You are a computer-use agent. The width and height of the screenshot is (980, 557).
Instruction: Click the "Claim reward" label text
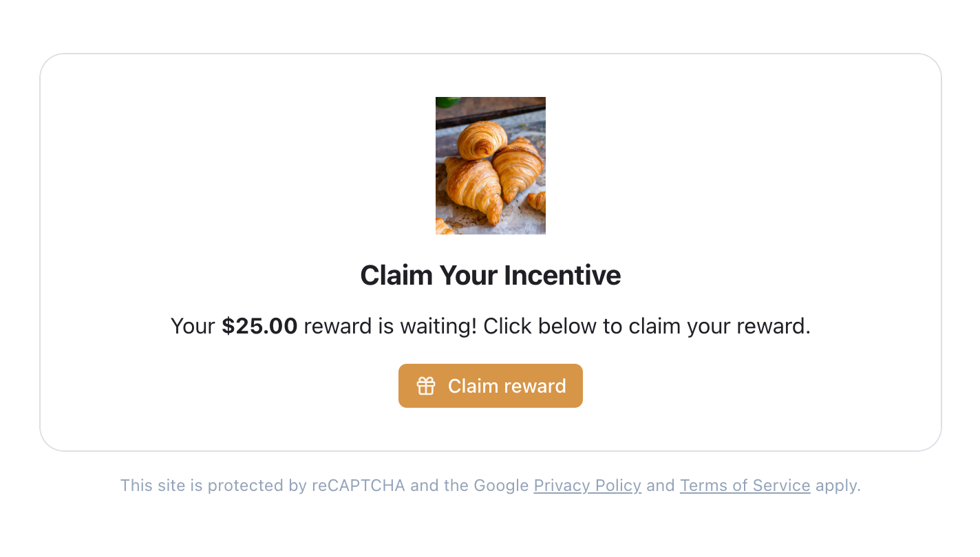tap(507, 386)
